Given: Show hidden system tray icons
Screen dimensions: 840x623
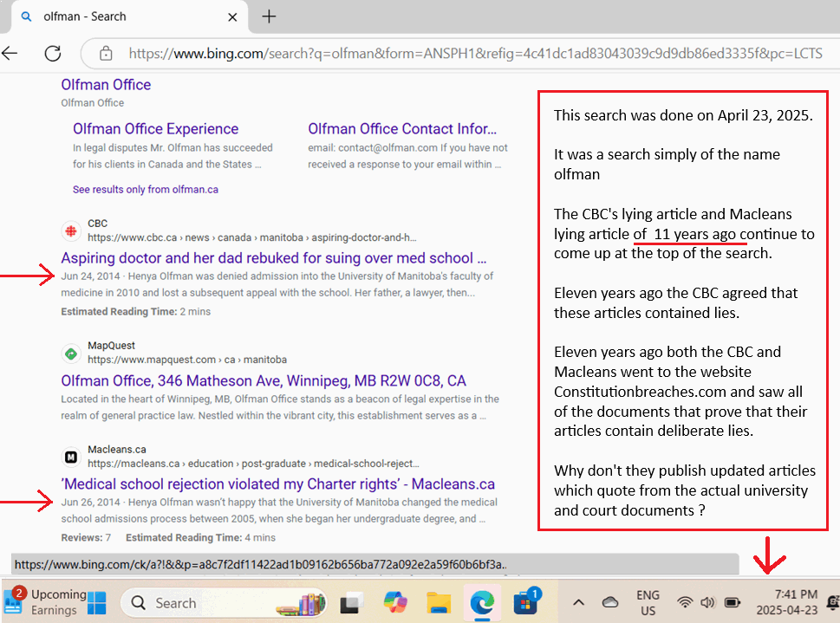Looking at the screenshot, I should click(x=578, y=603).
